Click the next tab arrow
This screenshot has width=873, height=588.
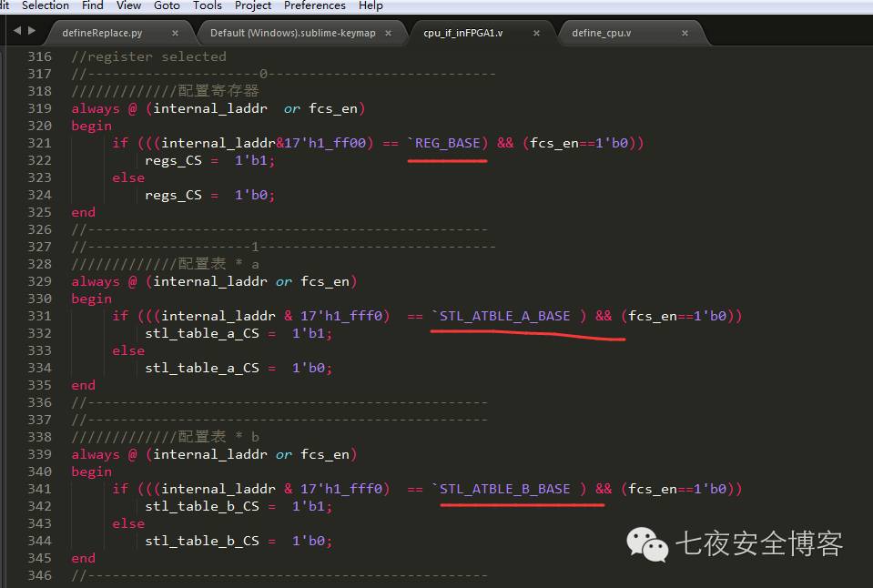coord(32,31)
